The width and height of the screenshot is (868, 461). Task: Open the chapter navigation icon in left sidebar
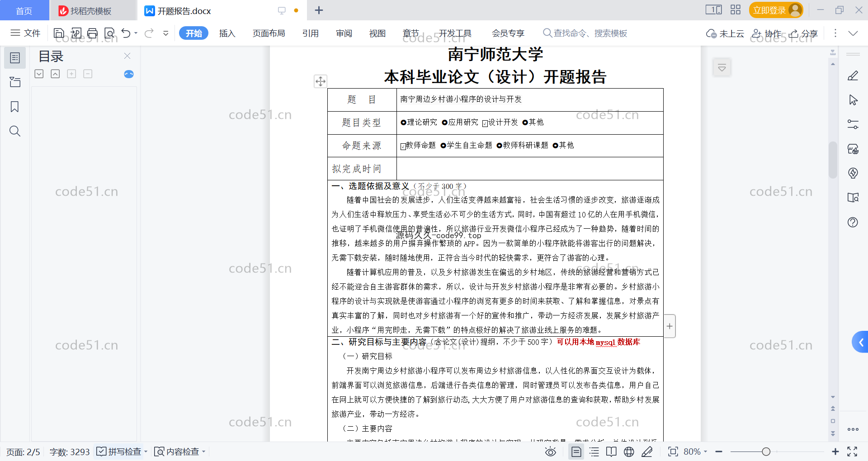(x=15, y=82)
